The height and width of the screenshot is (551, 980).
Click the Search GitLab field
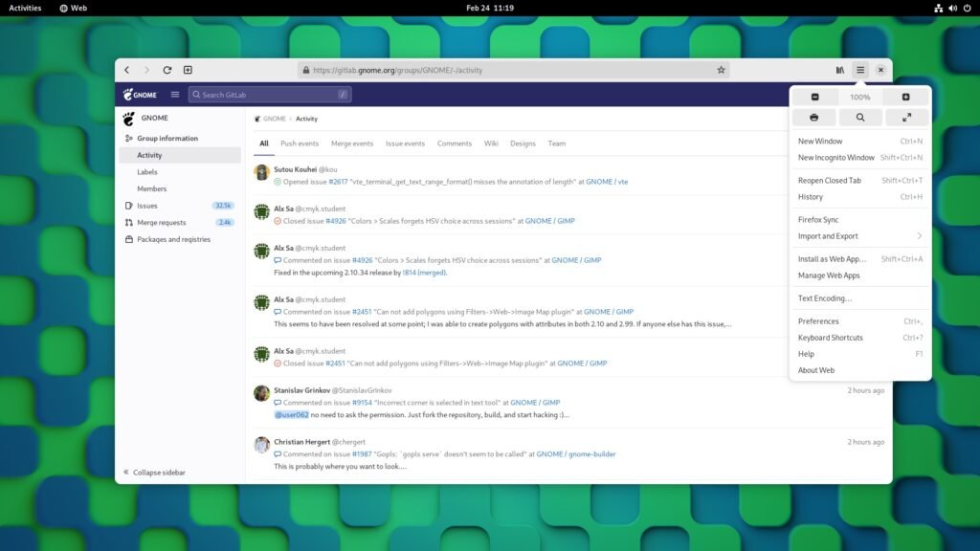point(269,95)
